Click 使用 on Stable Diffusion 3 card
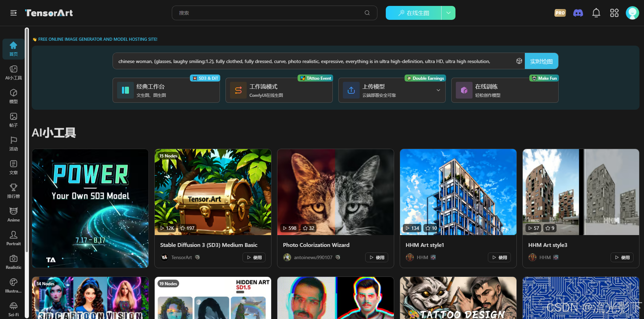This screenshot has width=644, height=319. pos(254,257)
